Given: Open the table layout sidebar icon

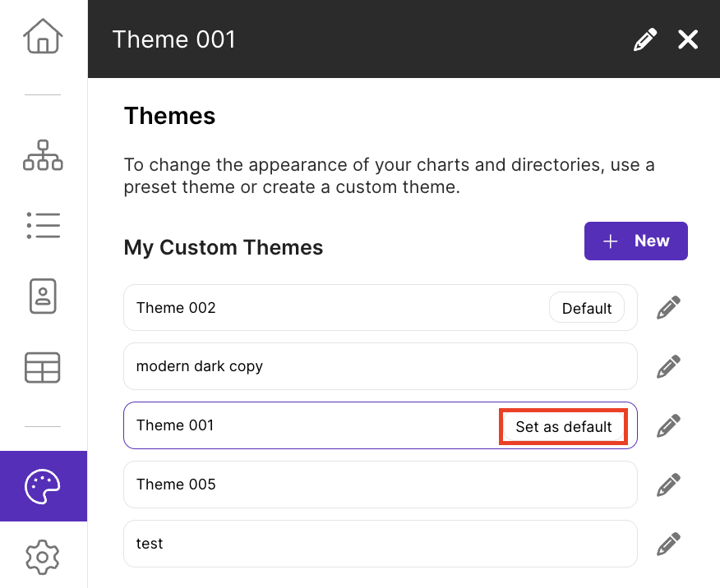Looking at the screenshot, I should point(42,367).
